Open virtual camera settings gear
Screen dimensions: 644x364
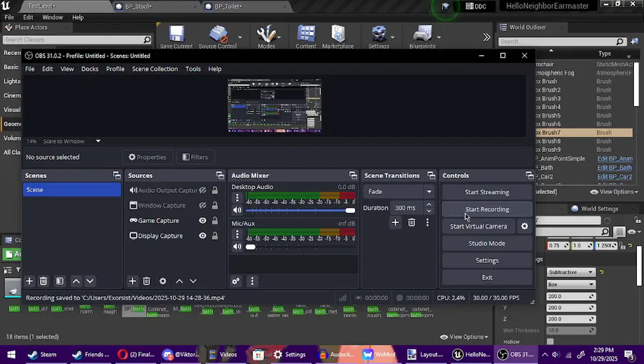(525, 226)
